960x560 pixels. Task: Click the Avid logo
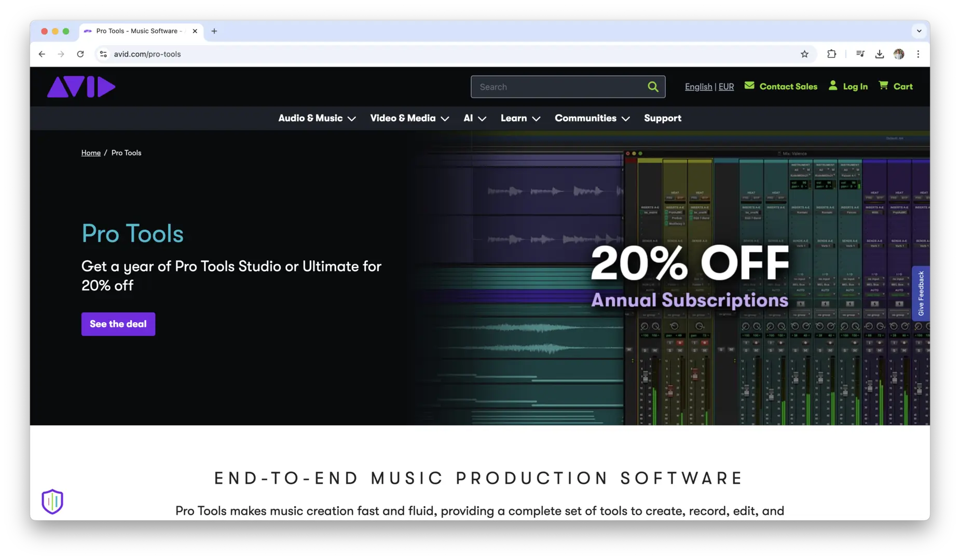click(81, 87)
